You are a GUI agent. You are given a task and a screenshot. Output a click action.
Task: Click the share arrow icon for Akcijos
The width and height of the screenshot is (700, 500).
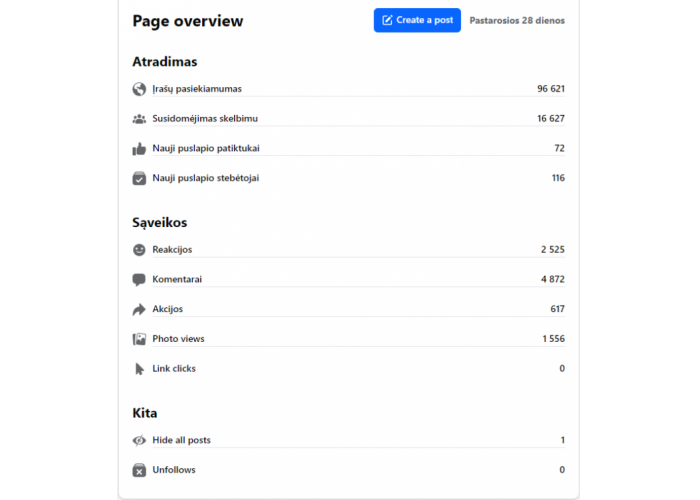point(139,309)
